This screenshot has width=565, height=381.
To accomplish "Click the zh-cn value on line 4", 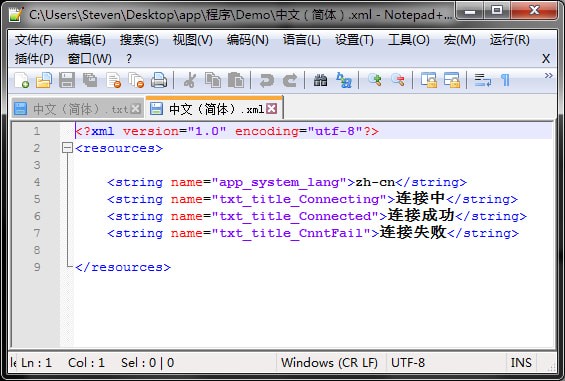I will point(375,182).
